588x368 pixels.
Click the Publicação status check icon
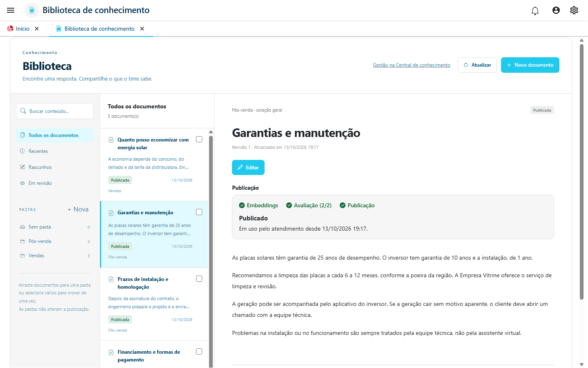click(x=343, y=205)
